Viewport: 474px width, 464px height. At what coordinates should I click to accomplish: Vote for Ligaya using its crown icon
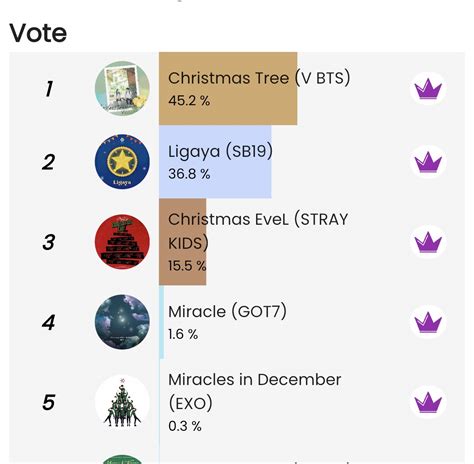click(428, 162)
